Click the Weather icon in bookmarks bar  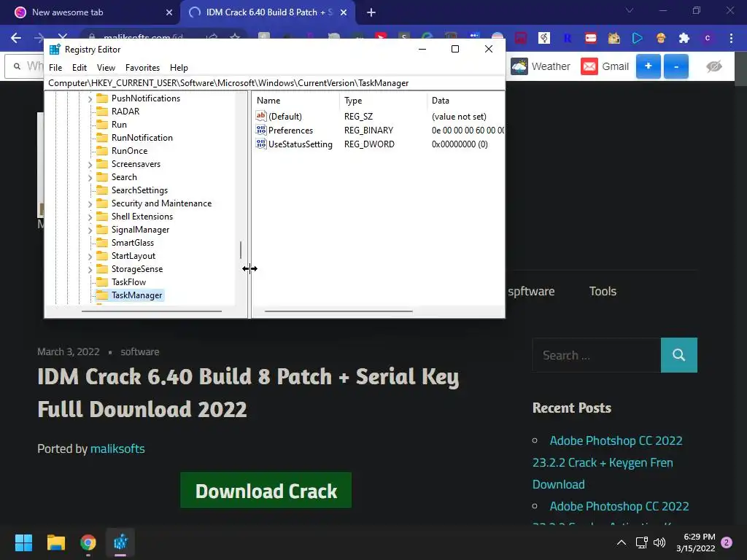pyautogui.click(x=519, y=66)
